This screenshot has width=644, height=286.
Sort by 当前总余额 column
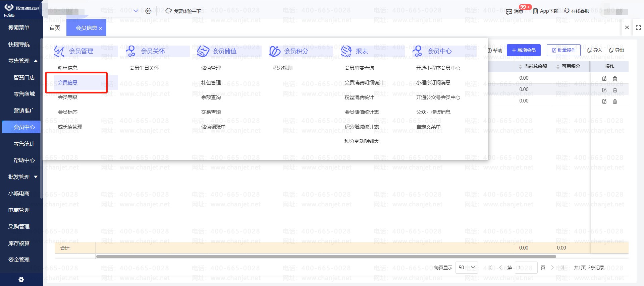coord(520,67)
